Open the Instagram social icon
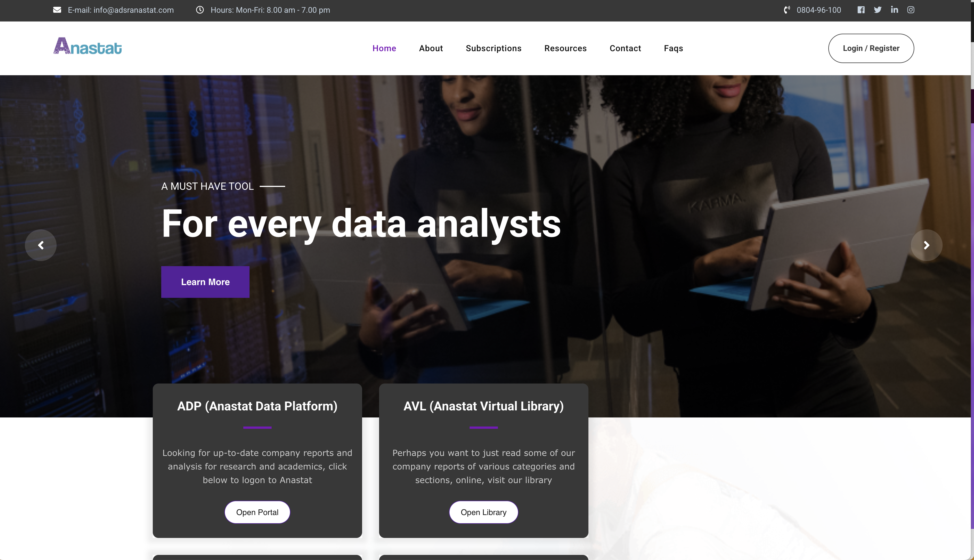The image size is (974, 560). click(x=911, y=10)
